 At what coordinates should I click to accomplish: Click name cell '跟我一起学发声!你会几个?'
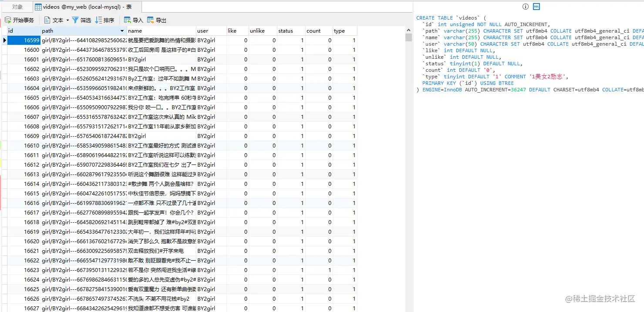[162, 213]
